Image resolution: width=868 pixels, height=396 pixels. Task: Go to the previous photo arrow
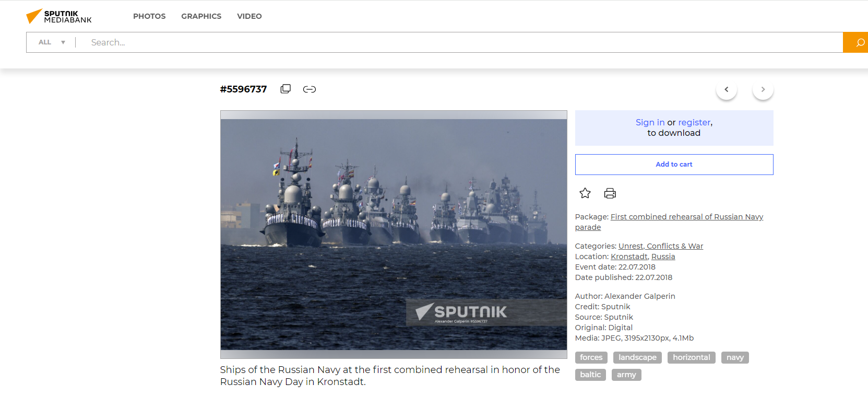(x=726, y=89)
